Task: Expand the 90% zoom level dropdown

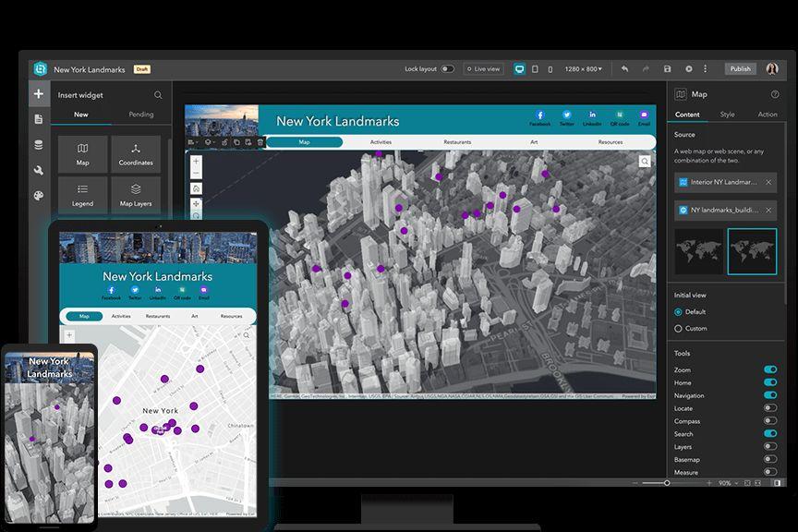Action: pos(729,483)
